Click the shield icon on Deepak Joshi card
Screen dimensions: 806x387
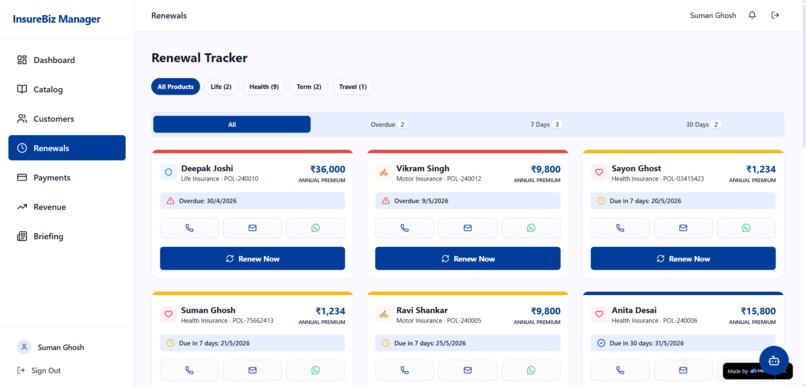click(x=168, y=173)
